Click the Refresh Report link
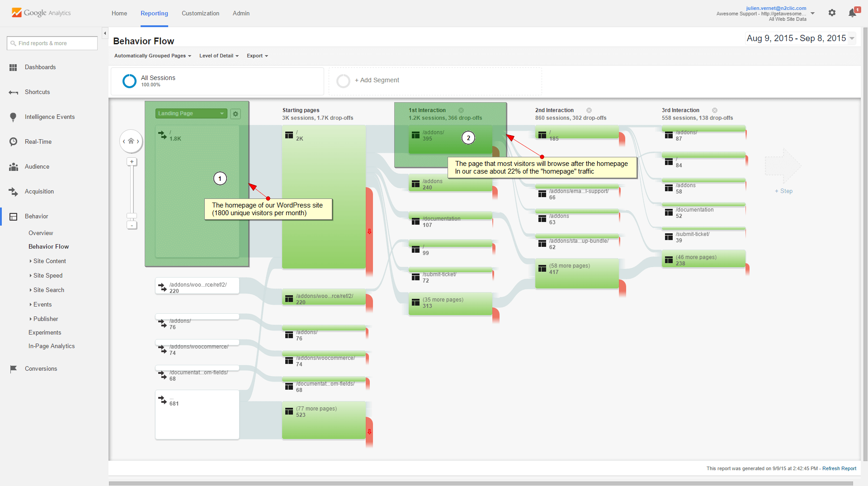This screenshot has width=868, height=486. point(839,469)
